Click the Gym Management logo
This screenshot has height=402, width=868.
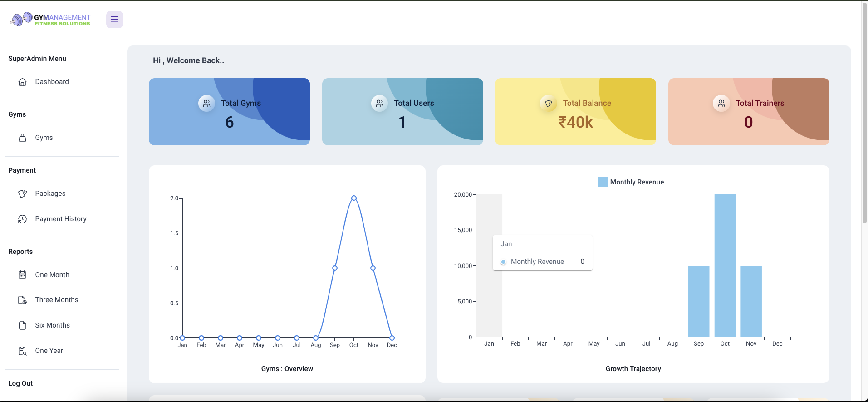pyautogui.click(x=50, y=20)
